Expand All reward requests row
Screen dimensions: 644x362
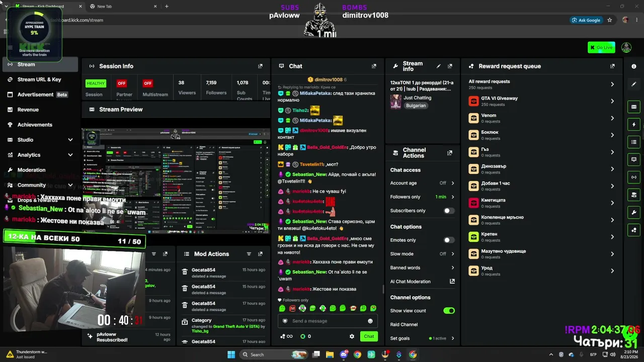612,84
